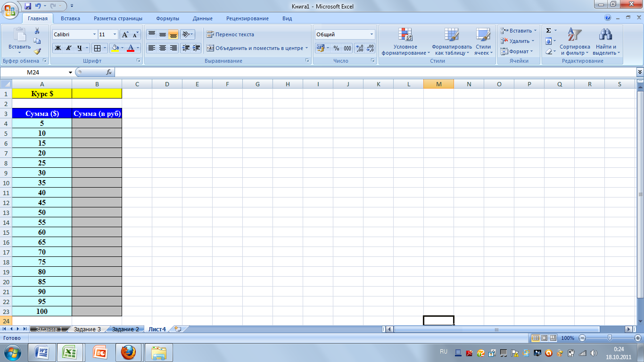Image resolution: width=644 pixels, height=362 pixels.
Task: Open the Calibri font name dropdown
Action: click(94, 34)
